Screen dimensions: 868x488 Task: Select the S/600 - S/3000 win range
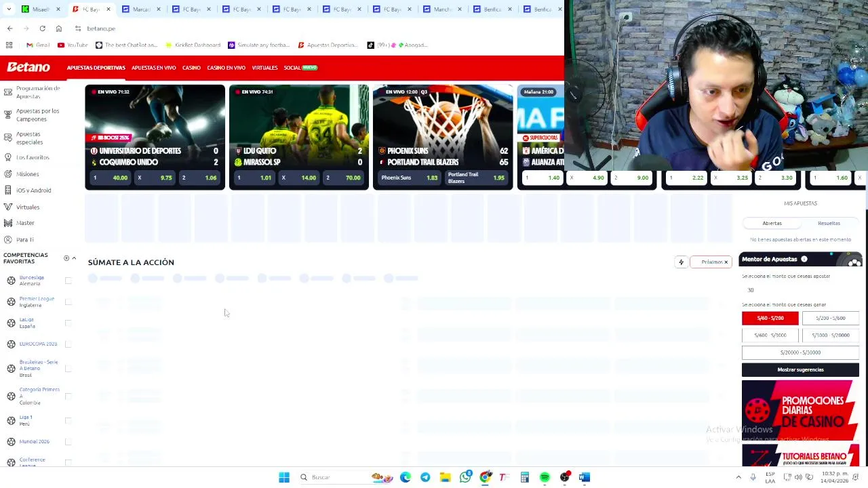(x=770, y=335)
